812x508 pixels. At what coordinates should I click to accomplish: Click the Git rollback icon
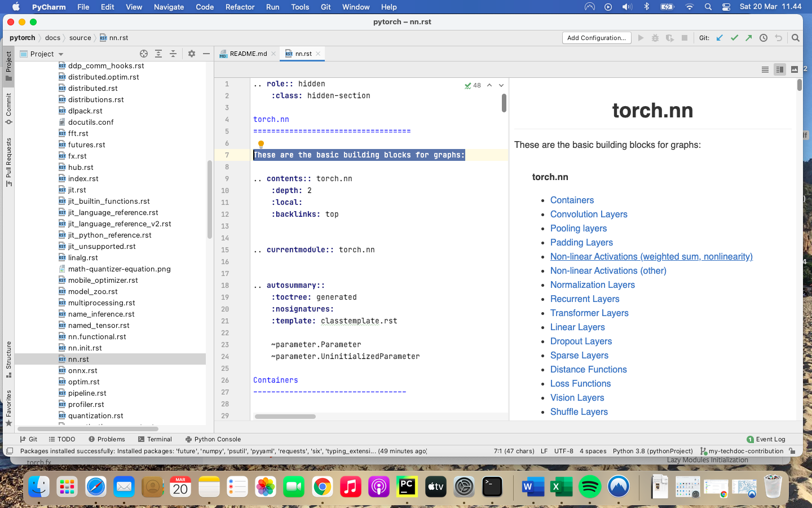[x=779, y=38]
